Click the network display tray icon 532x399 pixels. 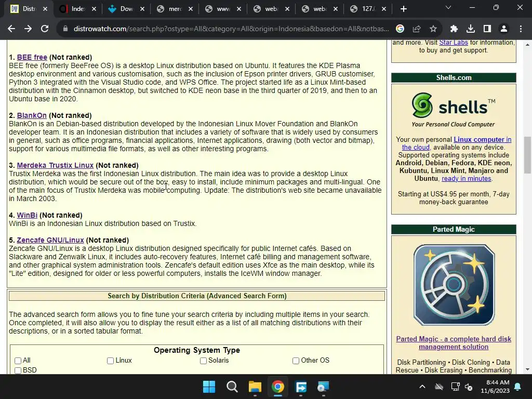coord(455,387)
